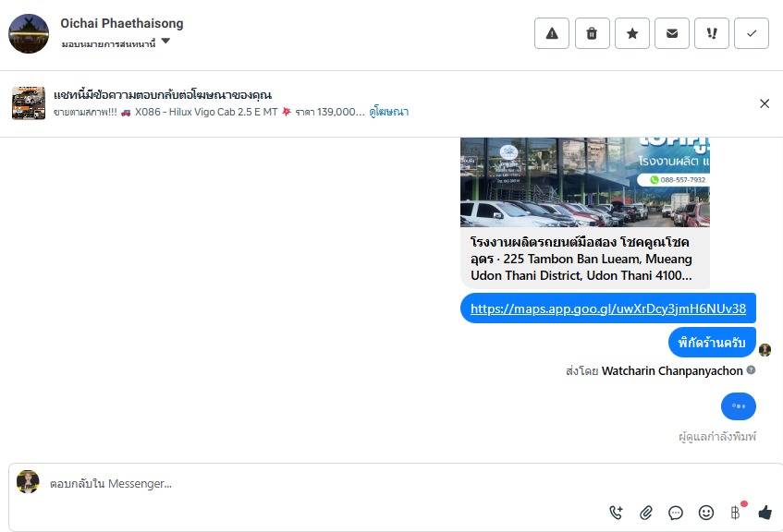Open the emoji picker
Viewport: 783px width, 532px height.
coord(706,513)
